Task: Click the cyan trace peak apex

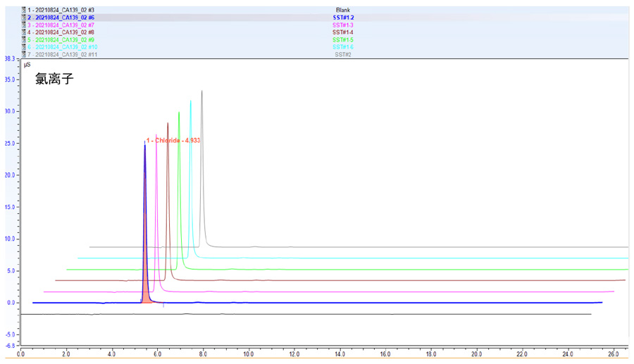Action: click(x=190, y=101)
